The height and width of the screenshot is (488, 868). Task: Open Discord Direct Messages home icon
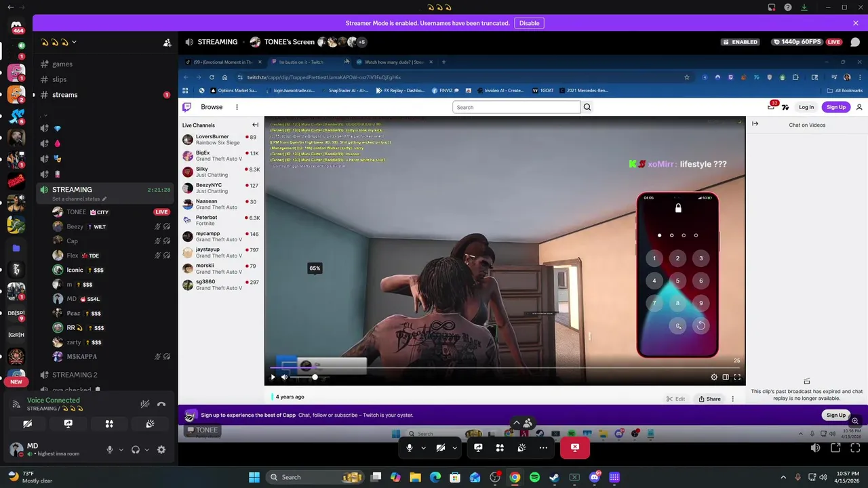click(16, 26)
